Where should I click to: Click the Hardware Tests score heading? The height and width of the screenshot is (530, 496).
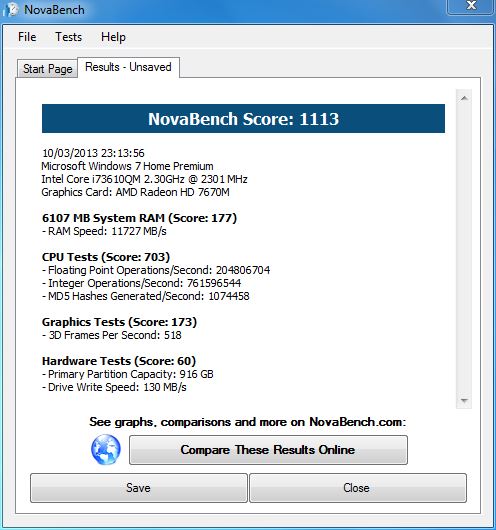tap(119, 361)
